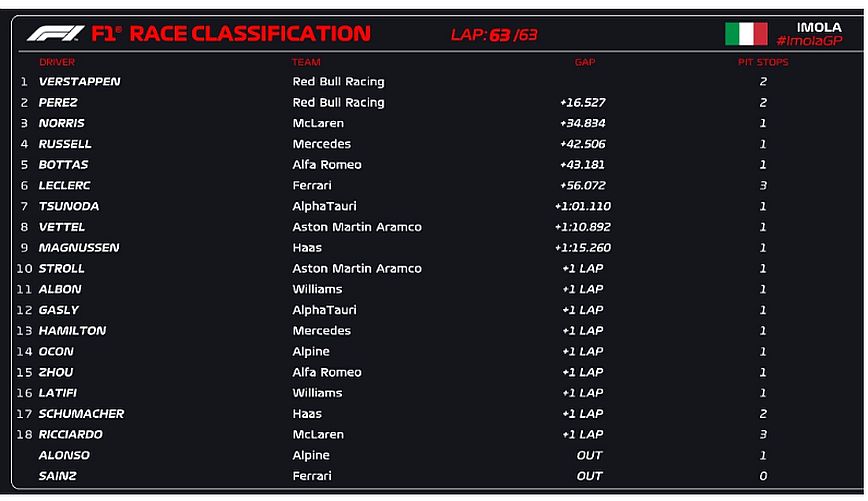Screen dimensions: 868x501
Task: Click HAMILTON's driver name
Action: pos(72,331)
